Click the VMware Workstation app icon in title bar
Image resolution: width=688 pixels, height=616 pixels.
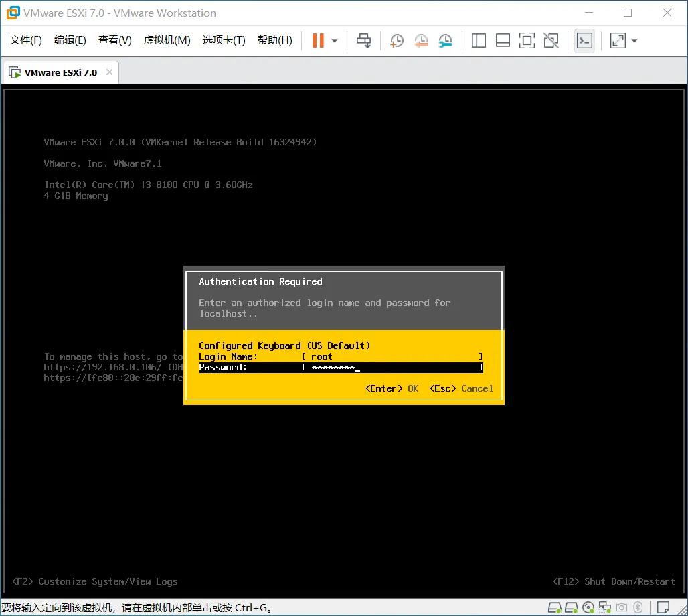click(x=13, y=13)
